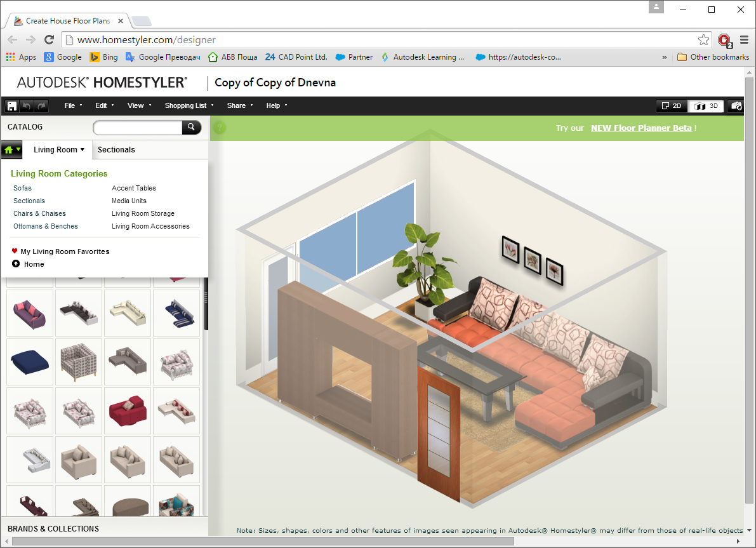Click the page's vertical scrollbar

749,290
